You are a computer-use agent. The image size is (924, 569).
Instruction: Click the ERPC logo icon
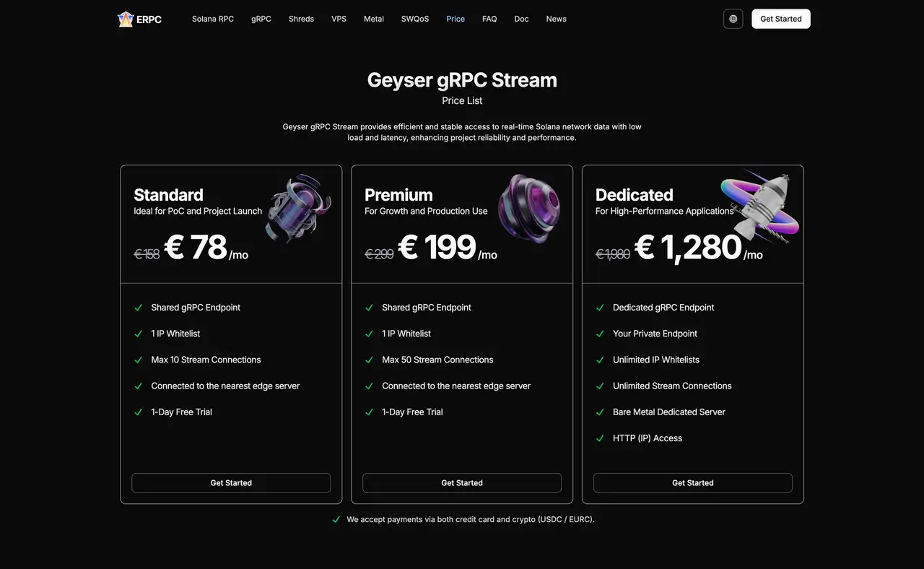pyautogui.click(x=126, y=19)
